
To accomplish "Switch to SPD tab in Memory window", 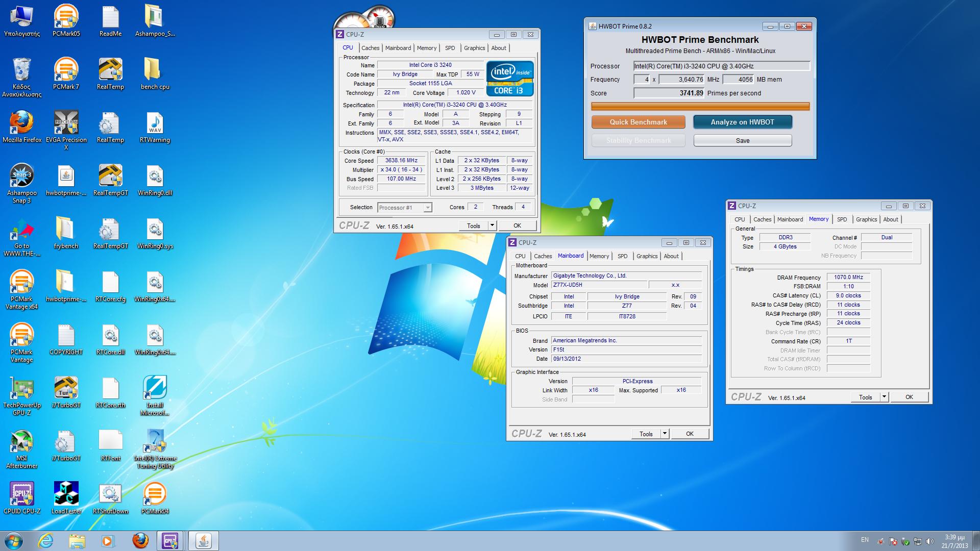I will coord(842,219).
